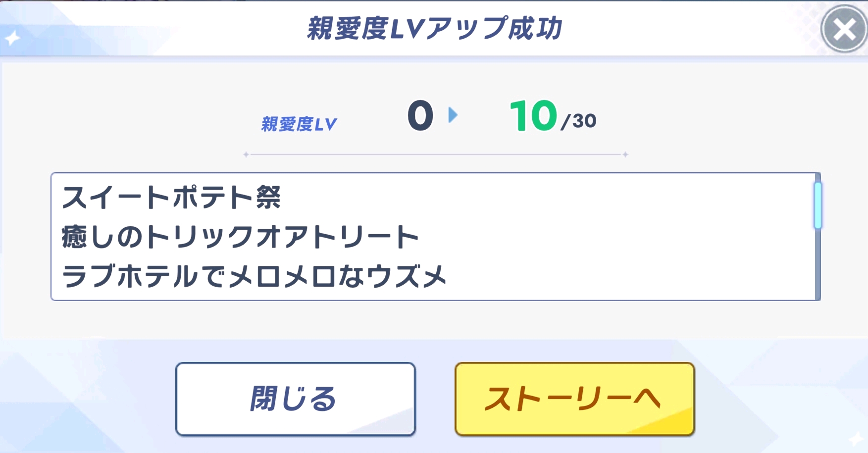Select the 癒しのトリックオアトリート entry
868x453 pixels.
click(x=240, y=237)
